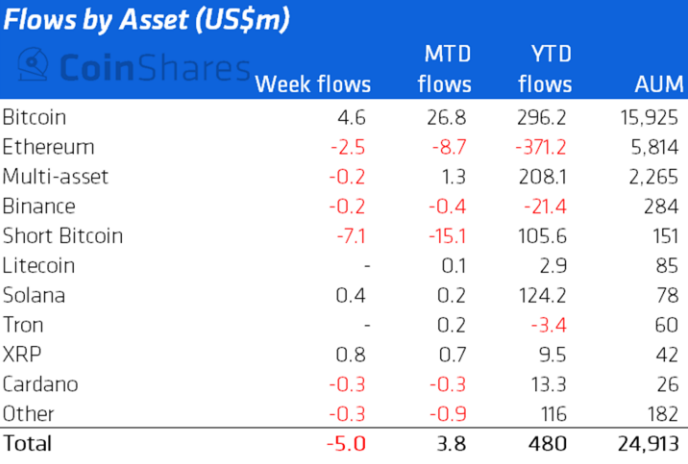Viewport: 688px width, 464px height.
Task: Select the Solana row label
Action: pos(35,295)
